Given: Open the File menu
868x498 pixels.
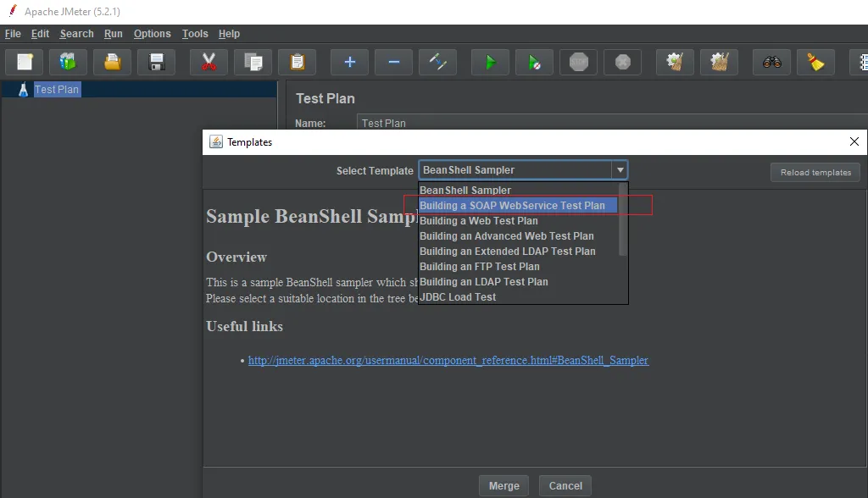Looking at the screenshot, I should (13, 34).
